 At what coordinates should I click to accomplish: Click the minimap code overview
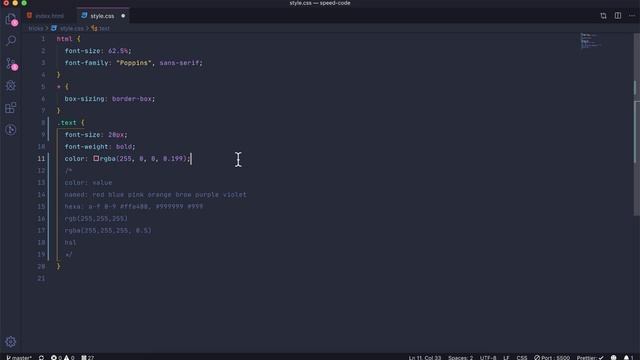click(591, 40)
